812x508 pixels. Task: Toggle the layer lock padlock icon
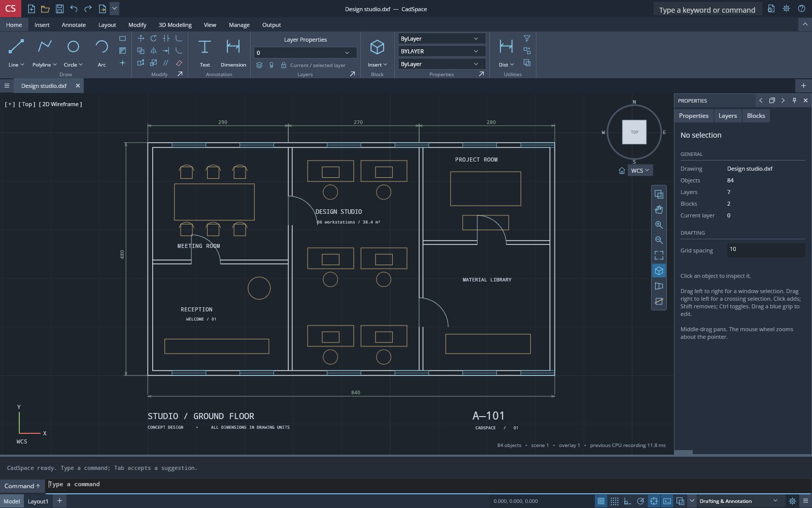284,65
